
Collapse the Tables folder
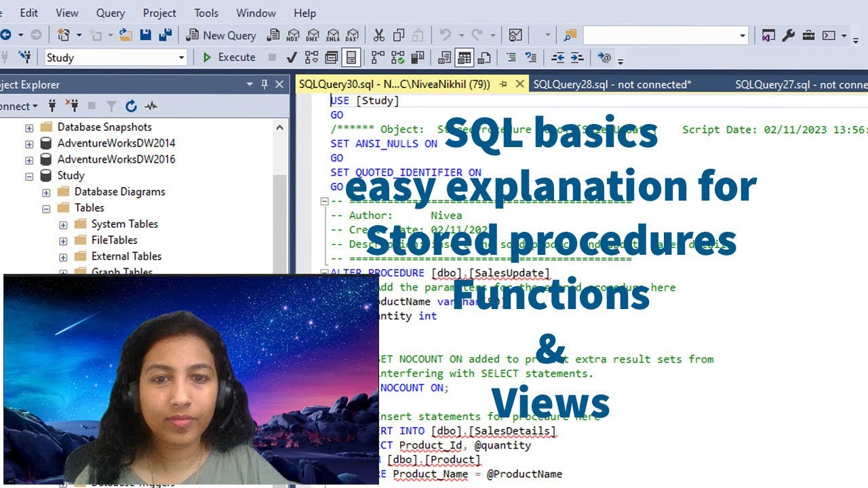click(46, 209)
